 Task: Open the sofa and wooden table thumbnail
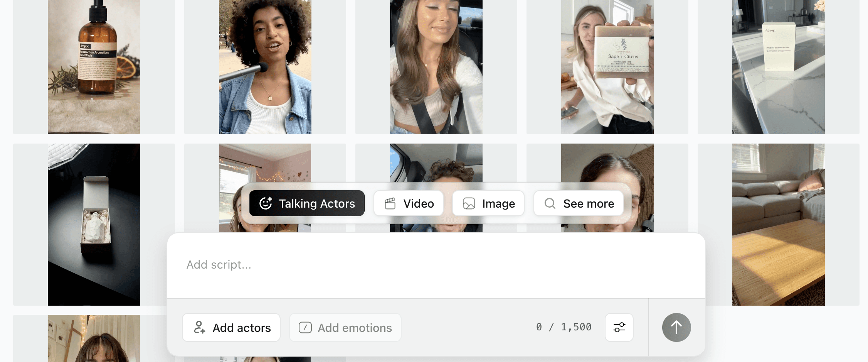(x=779, y=225)
